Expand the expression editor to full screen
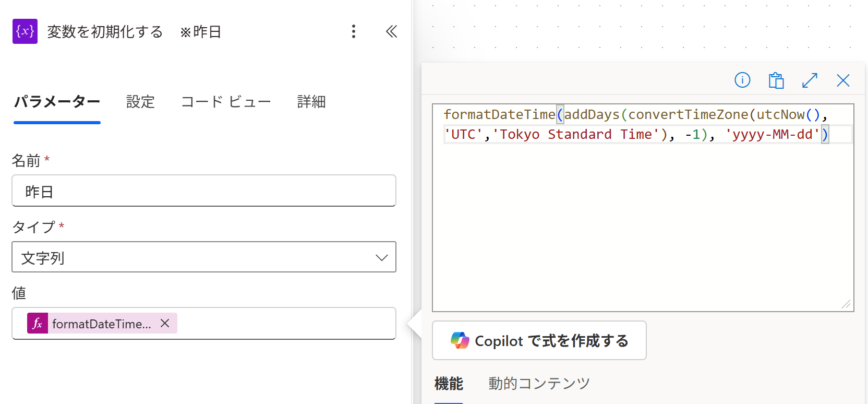 [x=810, y=80]
